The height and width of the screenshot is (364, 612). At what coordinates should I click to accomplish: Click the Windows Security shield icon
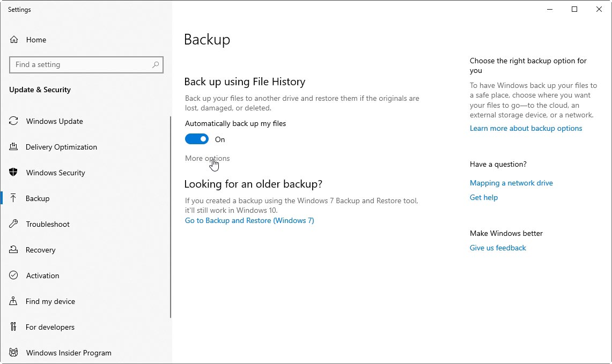13,173
